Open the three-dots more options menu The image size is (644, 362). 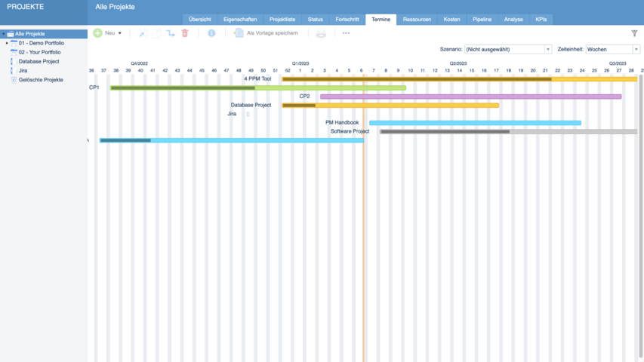[346, 33]
